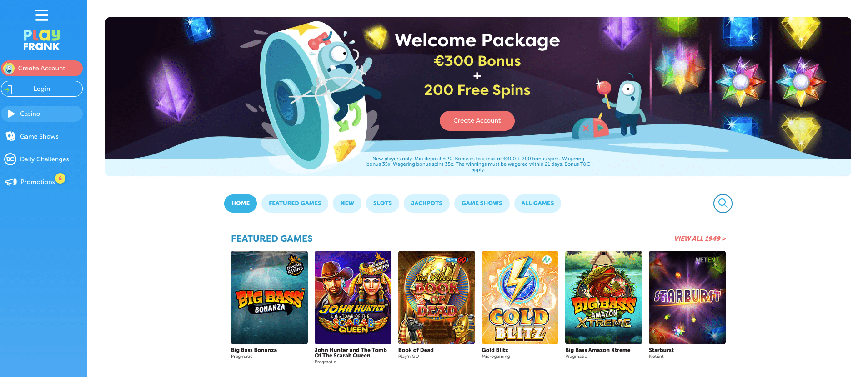
Task: Click the Game Shows cards icon
Action: (10, 136)
